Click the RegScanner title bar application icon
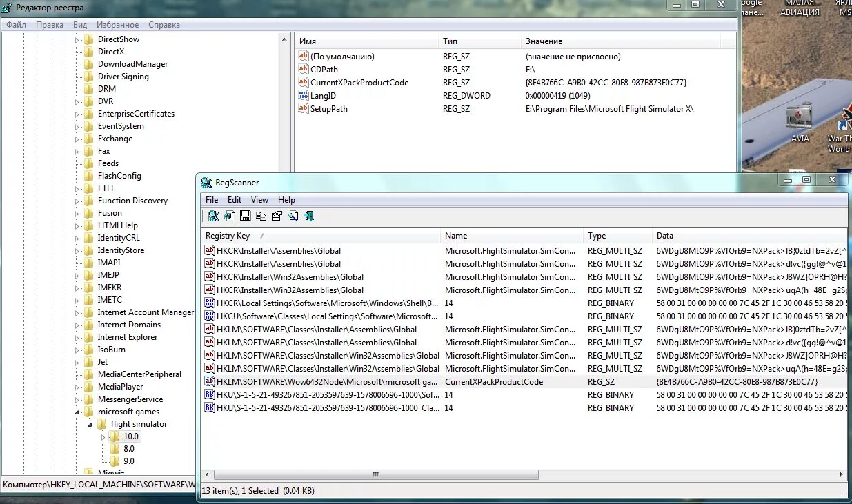The image size is (852, 504). click(206, 183)
